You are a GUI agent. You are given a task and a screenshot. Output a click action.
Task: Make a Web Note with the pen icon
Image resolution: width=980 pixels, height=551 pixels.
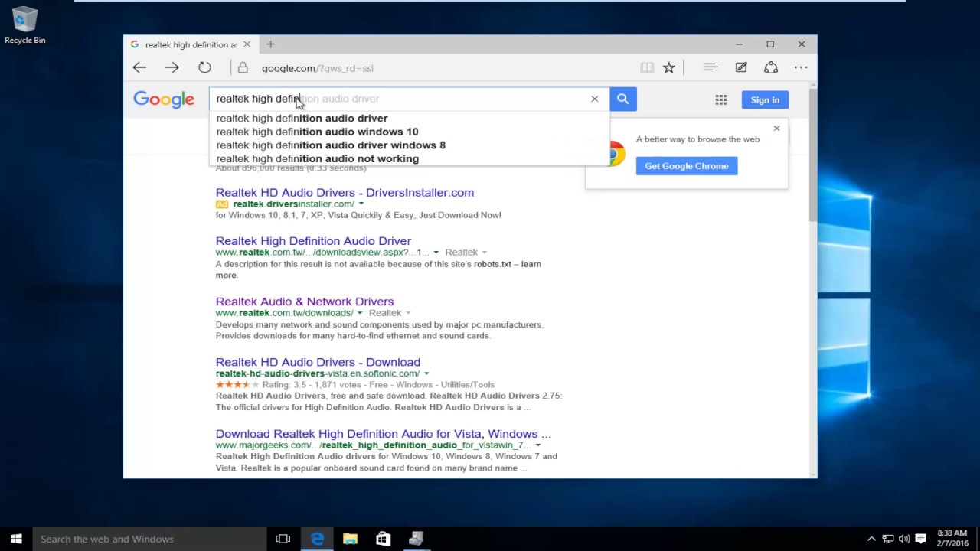click(740, 67)
